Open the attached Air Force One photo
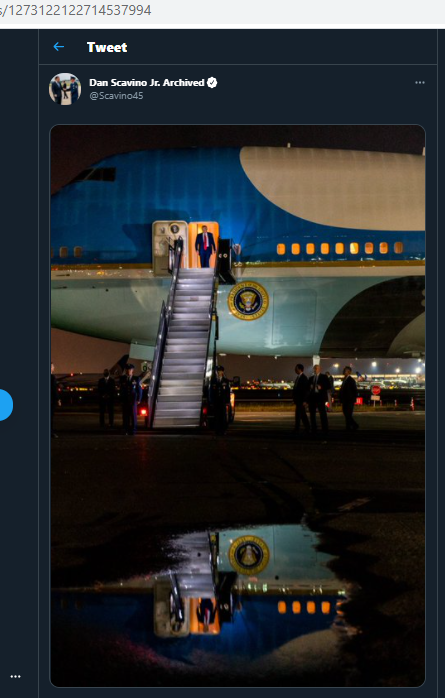This screenshot has width=445, height=698. [238, 406]
